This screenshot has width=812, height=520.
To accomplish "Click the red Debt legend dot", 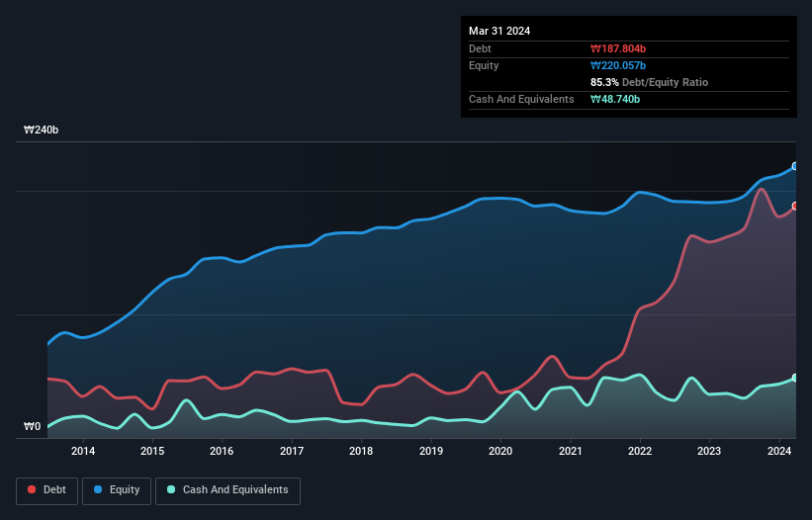I will [x=32, y=489].
